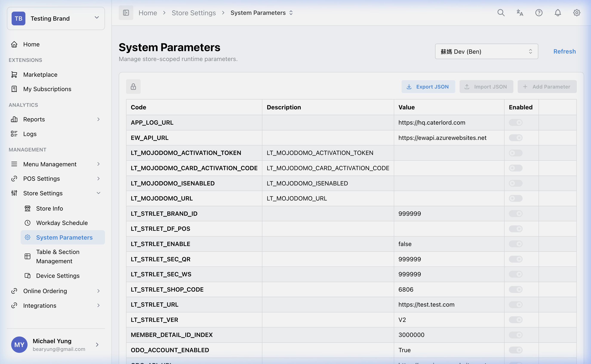The width and height of the screenshot is (591, 364).
Task: Open the settings gear in the header
Action: (577, 13)
